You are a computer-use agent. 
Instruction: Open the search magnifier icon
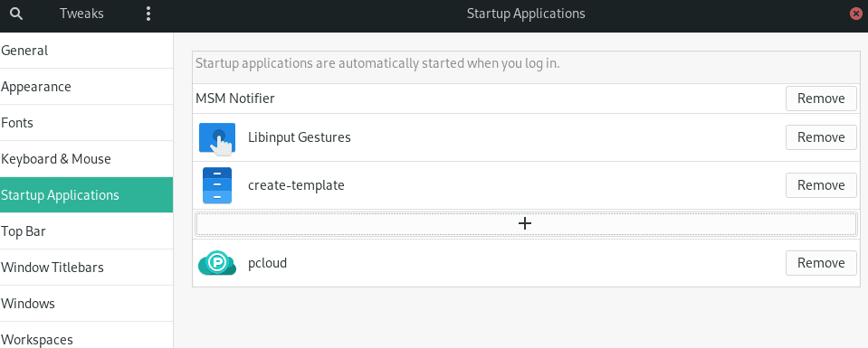point(16,14)
